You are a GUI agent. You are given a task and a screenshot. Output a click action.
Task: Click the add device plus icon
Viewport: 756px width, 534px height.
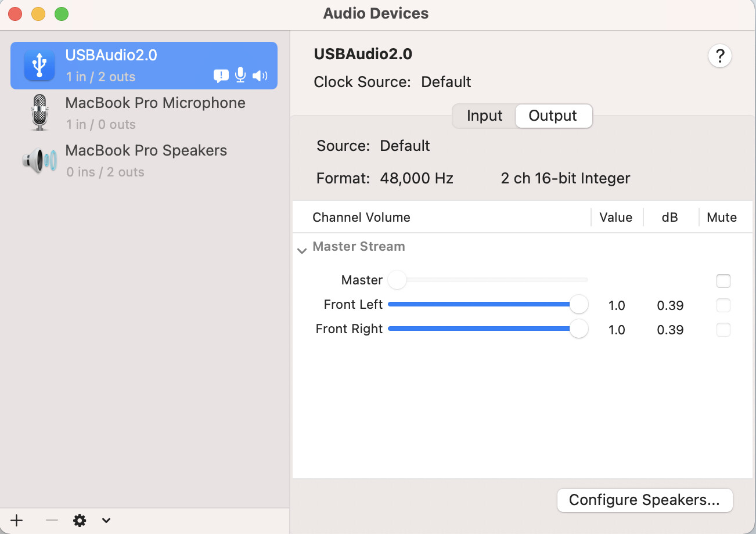pos(16,521)
